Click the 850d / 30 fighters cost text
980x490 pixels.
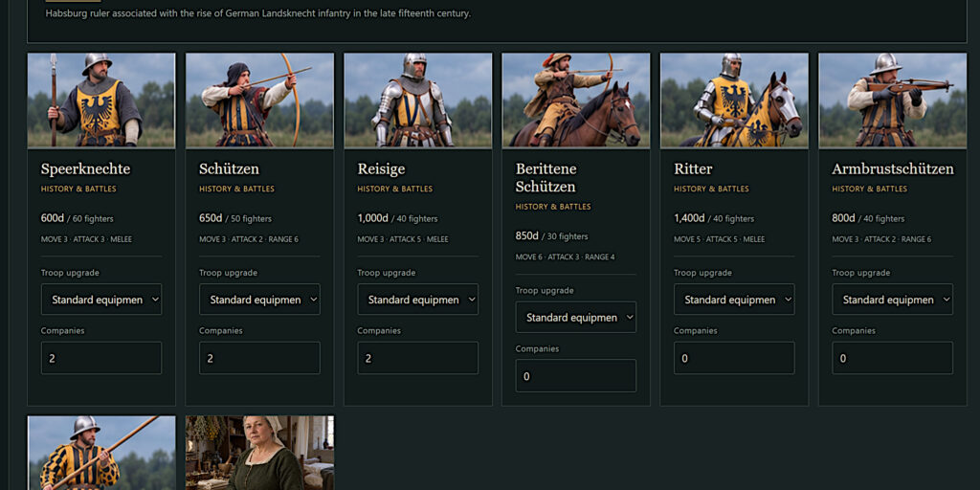[552, 235]
